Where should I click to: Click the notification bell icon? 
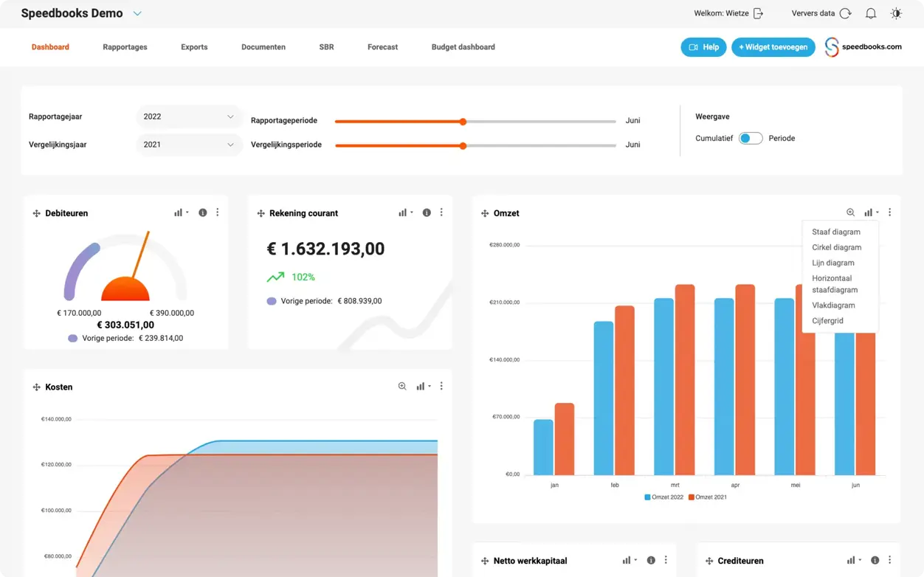[x=871, y=13]
